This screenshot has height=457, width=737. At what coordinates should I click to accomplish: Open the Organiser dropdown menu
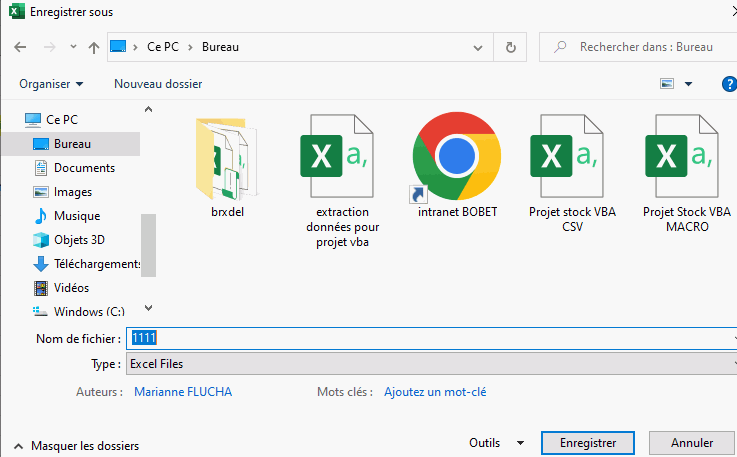pyautogui.click(x=51, y=84)
